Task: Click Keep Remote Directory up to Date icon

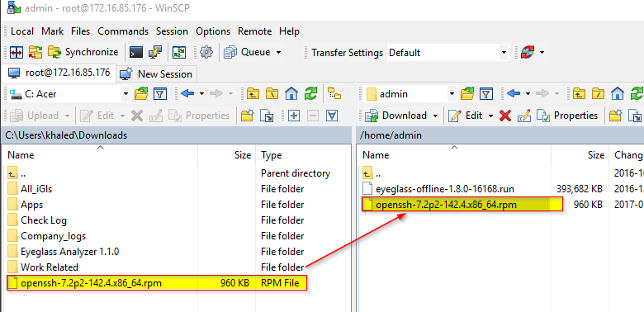Action: (x=178, y=52)
